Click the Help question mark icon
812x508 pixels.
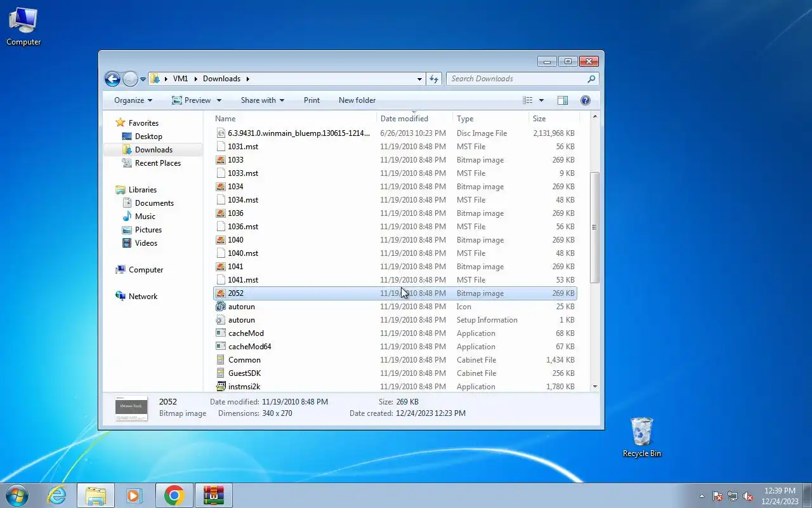click(x=585, y=100)
